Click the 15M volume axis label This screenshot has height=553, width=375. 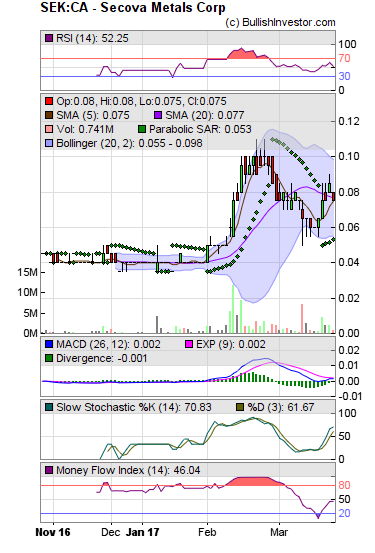pos(27,272)
